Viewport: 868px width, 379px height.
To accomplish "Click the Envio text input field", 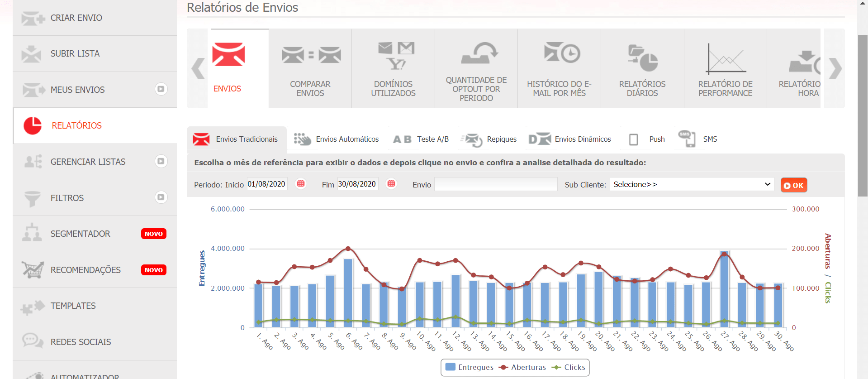I will (496, 184).
